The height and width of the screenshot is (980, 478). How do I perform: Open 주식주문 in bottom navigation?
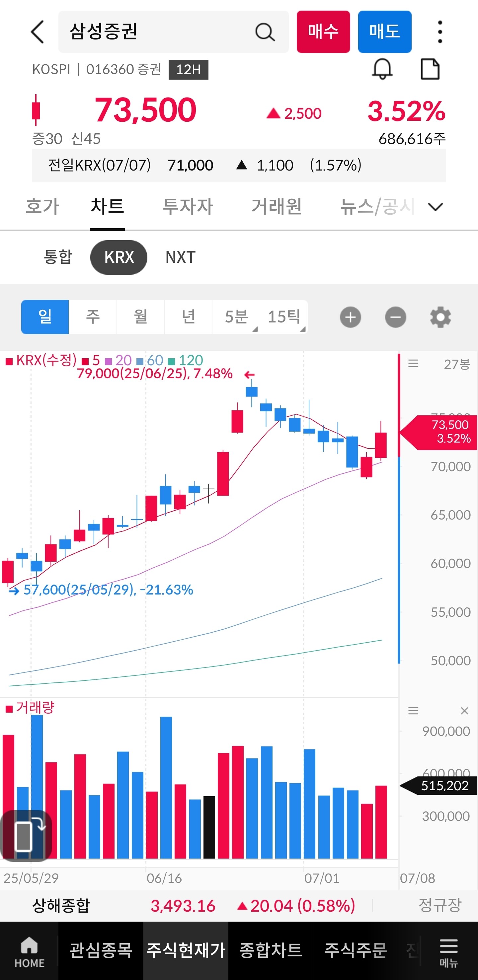pyautogui.click(x=356, y=950)
